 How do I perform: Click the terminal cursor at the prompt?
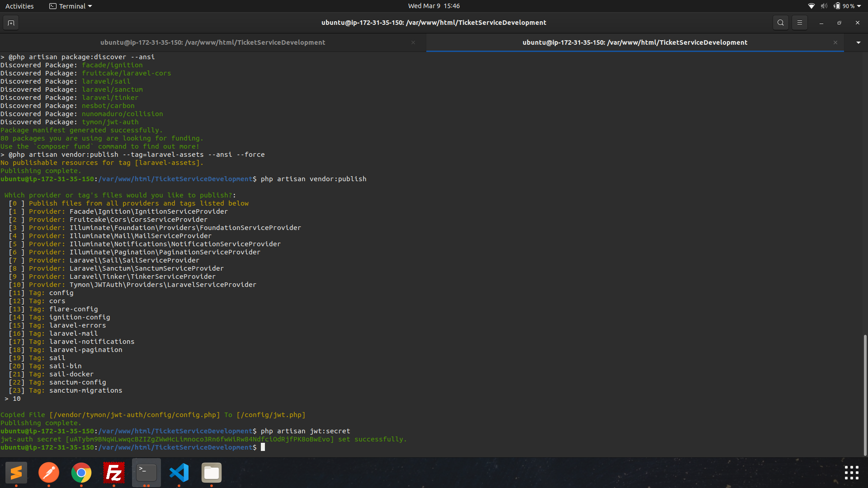[x=263, y=447]
